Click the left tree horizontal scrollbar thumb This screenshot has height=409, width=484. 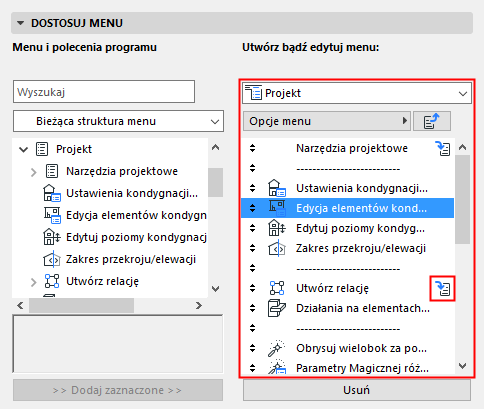pos(81,305)
